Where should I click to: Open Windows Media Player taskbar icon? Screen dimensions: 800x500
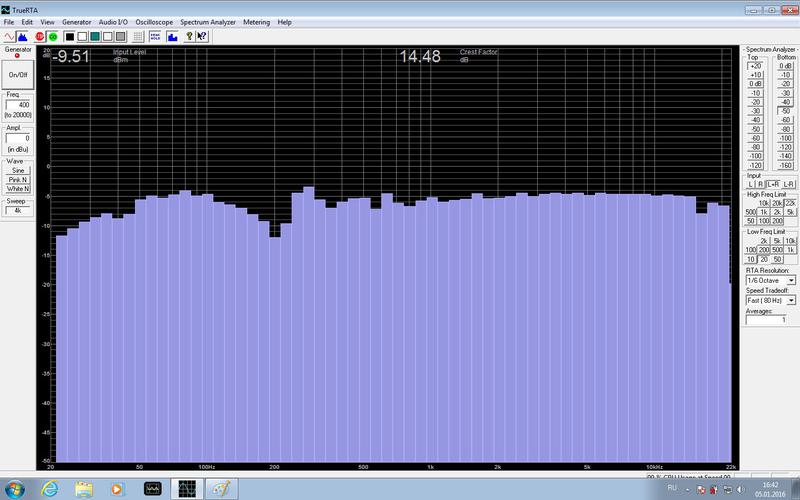pyautogui.click(x=117, y=489)
